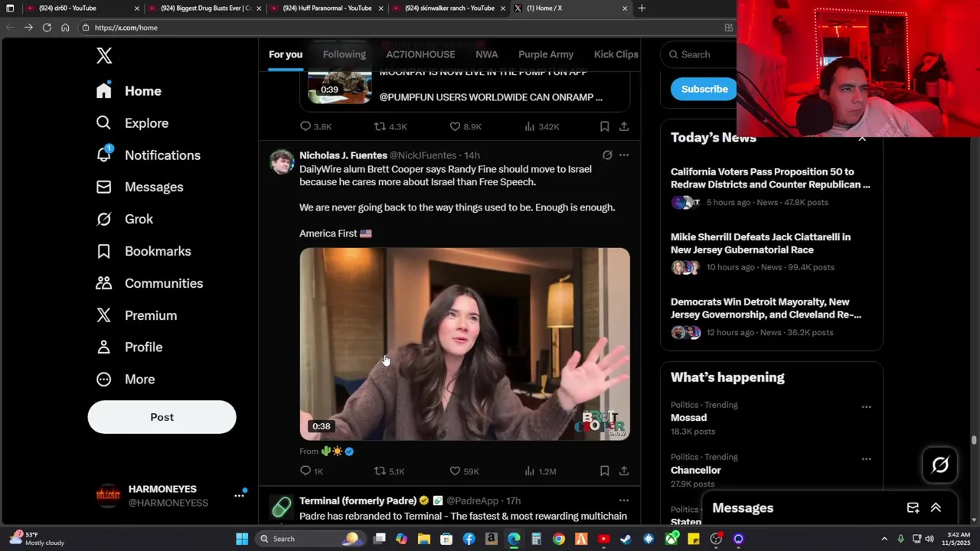
Task: Open HARMONEYES account menu dots
Action: [x=239, y=496]
